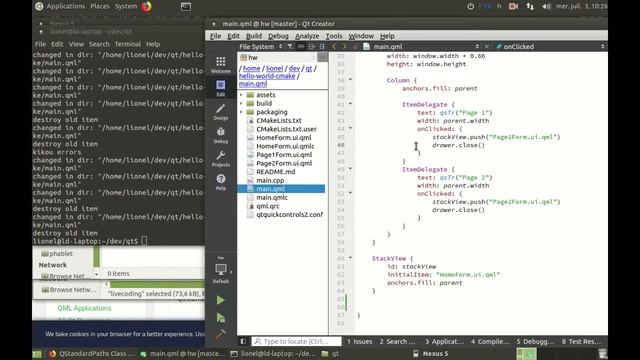Click the 'dev' breadcrumb link
This screenshot has width=640, height=360.
click(294, 69)
